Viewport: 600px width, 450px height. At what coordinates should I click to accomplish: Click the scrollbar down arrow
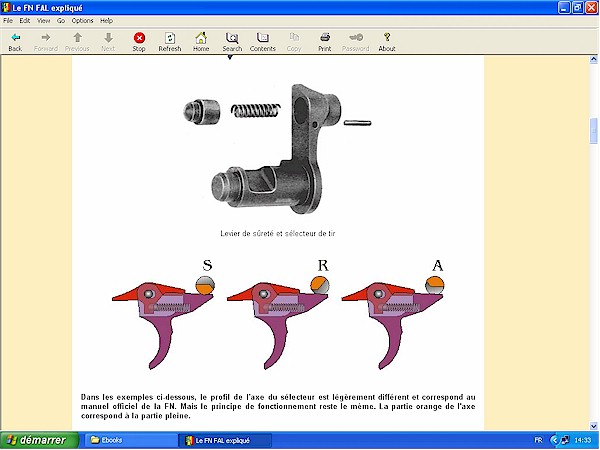593,426
